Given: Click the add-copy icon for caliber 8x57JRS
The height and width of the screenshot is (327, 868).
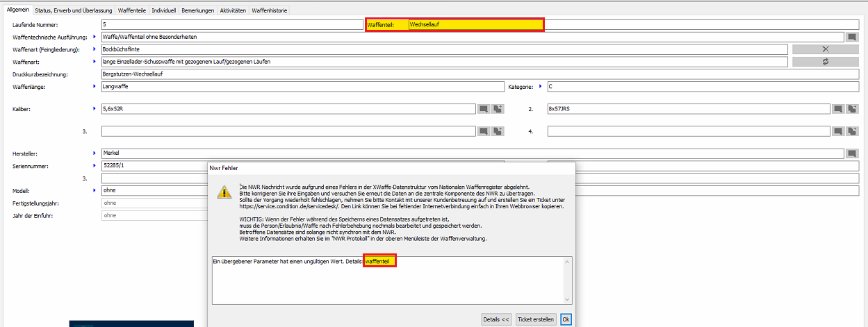Looking at the screenshot, I should [853, 109].
